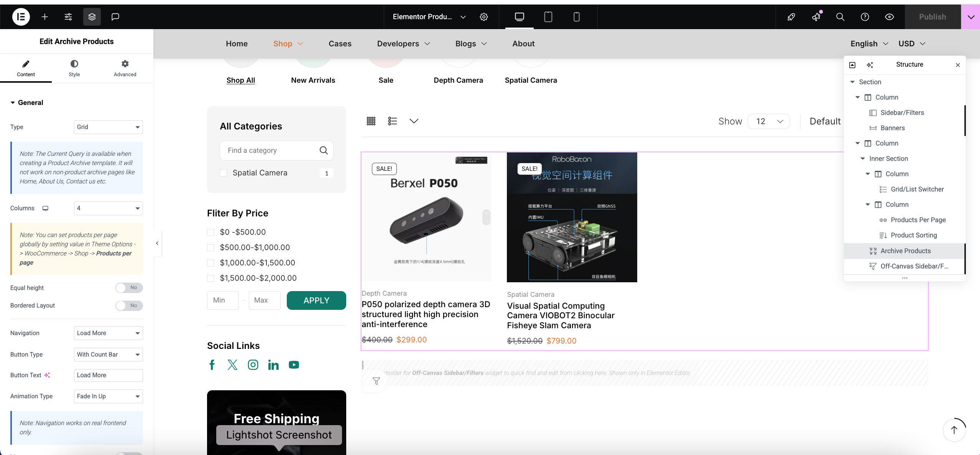Click the X social icon
The width and height of the screenshot is (980, 455).
(232, 365)
